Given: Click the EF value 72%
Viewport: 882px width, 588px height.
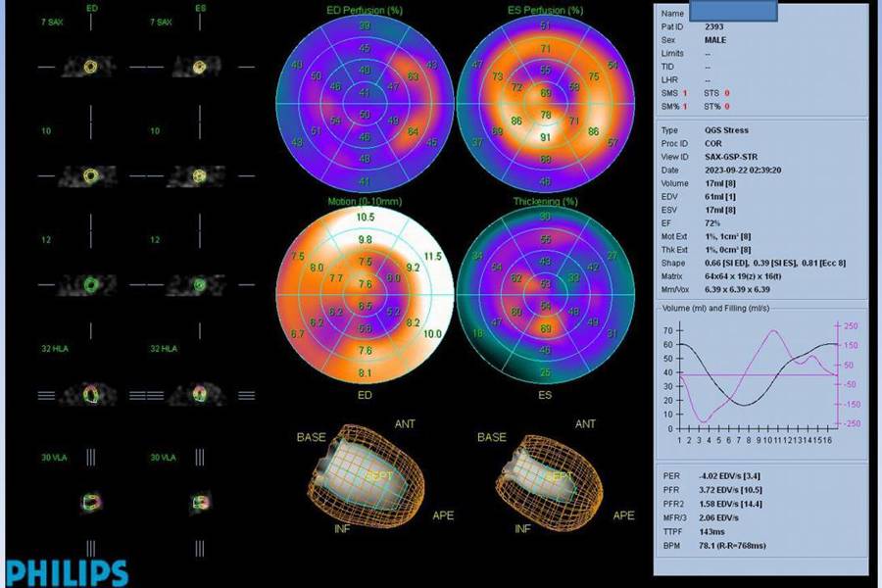Looking at the screenshot, I should pyautogui.click(x=712, y=223).
